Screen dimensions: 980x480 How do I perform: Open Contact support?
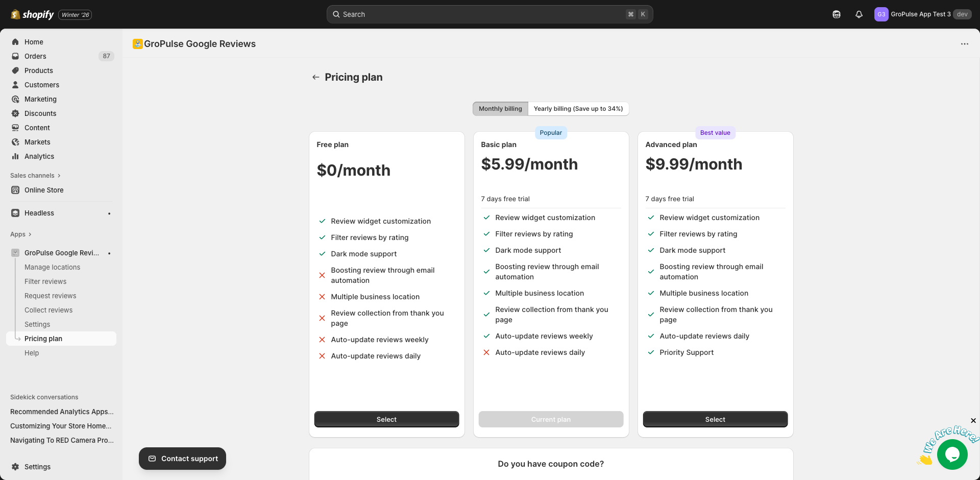click(182, 459)
